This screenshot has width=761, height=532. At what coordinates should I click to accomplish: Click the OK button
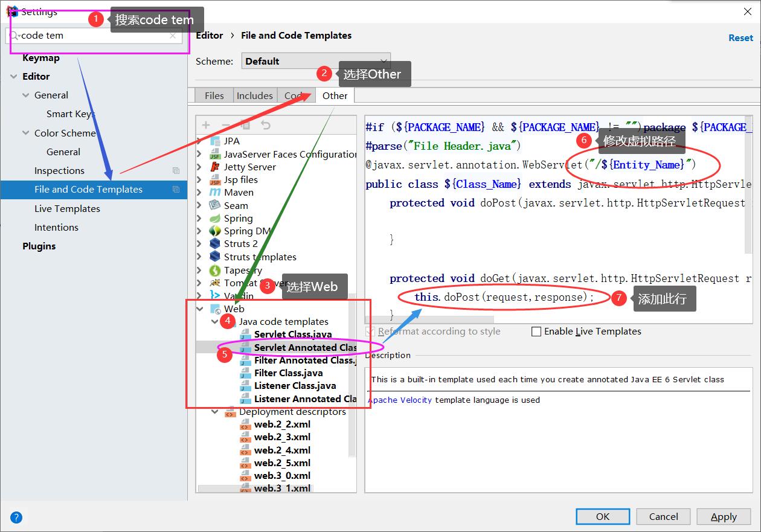coord(603,516)
